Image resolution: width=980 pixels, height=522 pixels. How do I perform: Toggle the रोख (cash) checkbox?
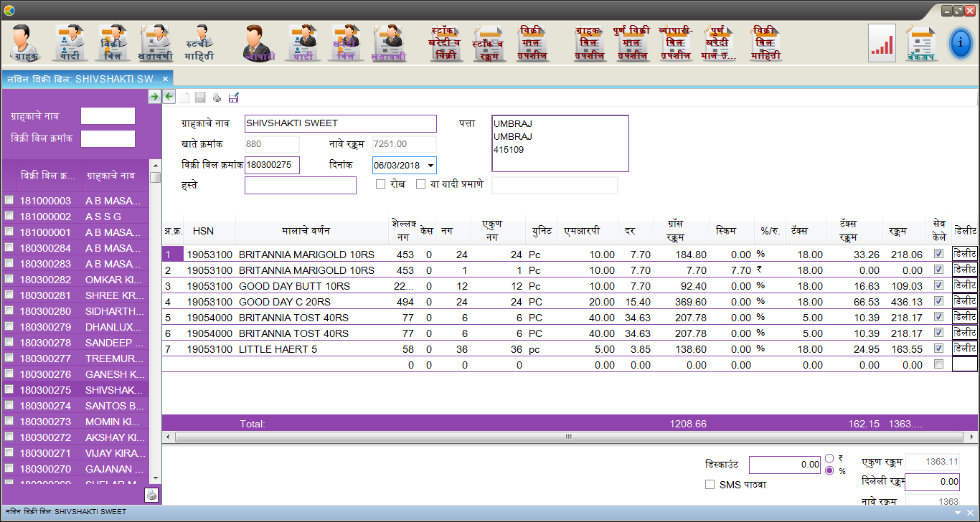[381, 184]
